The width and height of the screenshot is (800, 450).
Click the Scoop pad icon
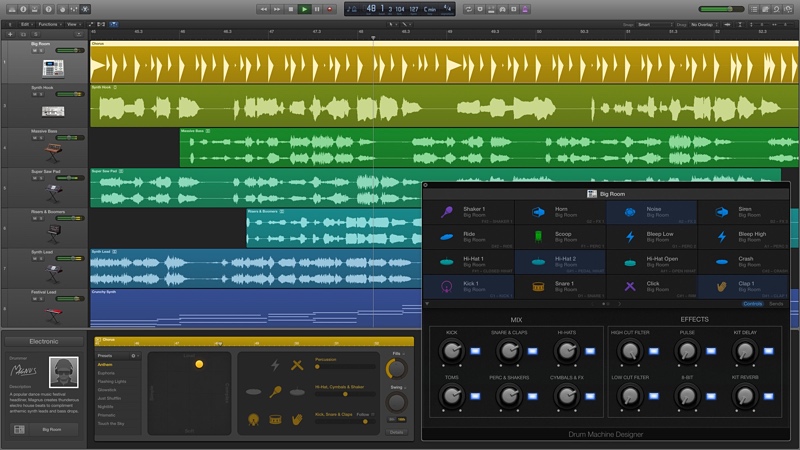[x=537, y=237]
